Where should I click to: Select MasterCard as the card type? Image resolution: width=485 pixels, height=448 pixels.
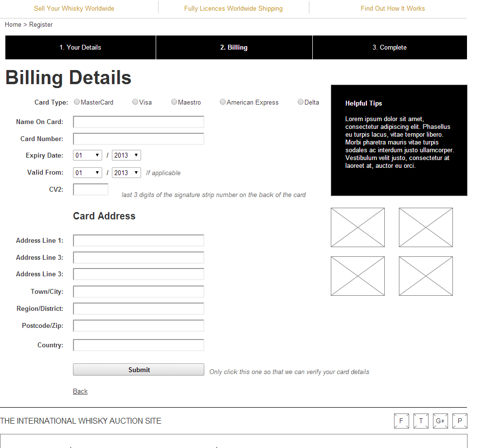click(x=76, y=102)
